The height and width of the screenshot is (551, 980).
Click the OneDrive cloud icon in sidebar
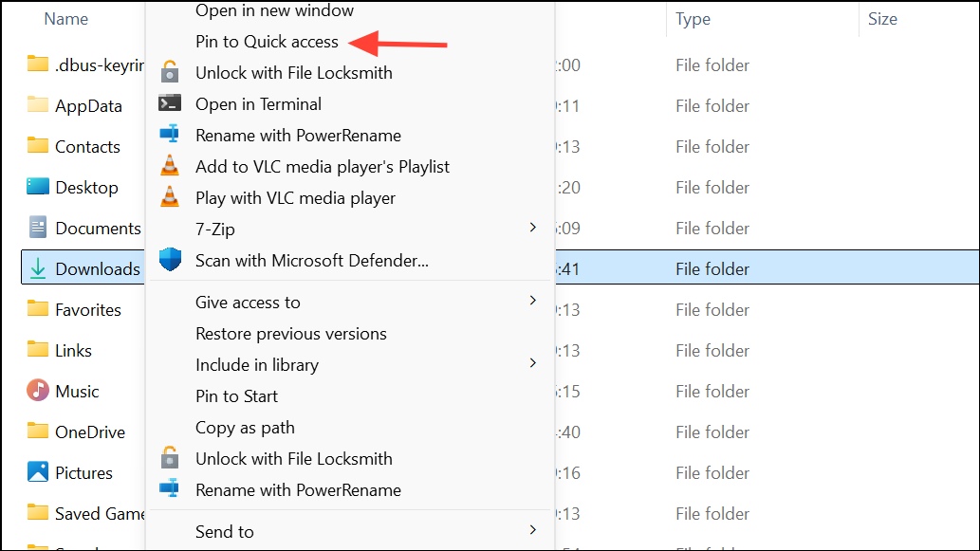38,432
